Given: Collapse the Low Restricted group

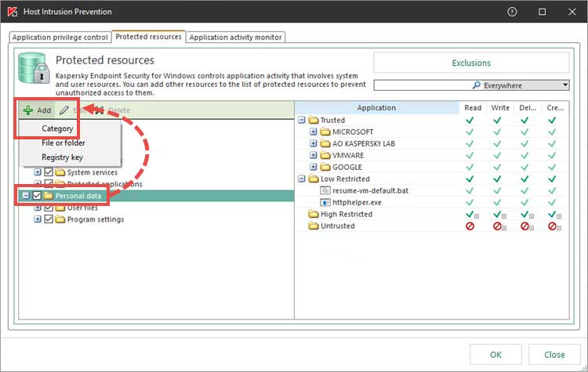Looking at the screenshot, I should (x=302, y=179).
